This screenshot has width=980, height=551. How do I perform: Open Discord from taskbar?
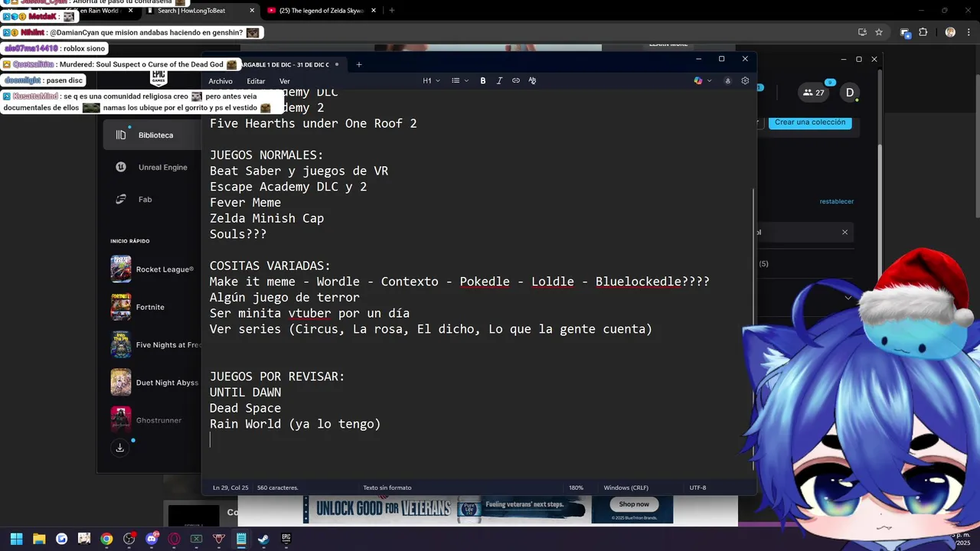(x=152, y=539)
